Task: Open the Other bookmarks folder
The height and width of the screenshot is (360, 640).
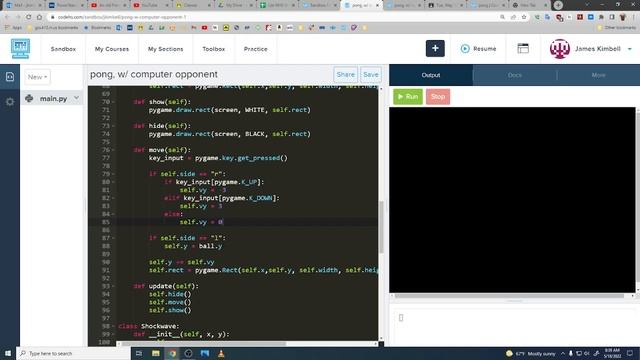Action: 616,28
